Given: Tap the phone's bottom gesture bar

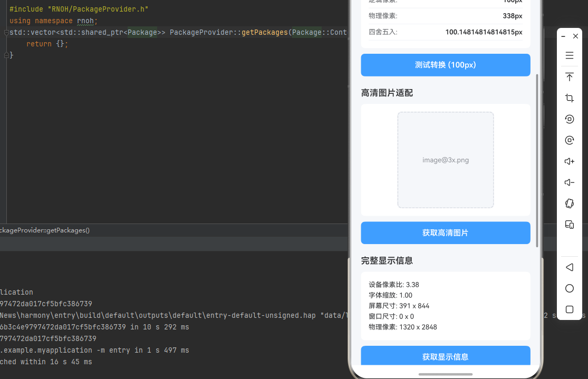Looking at the screenshot, I should [x=446, y=374].
